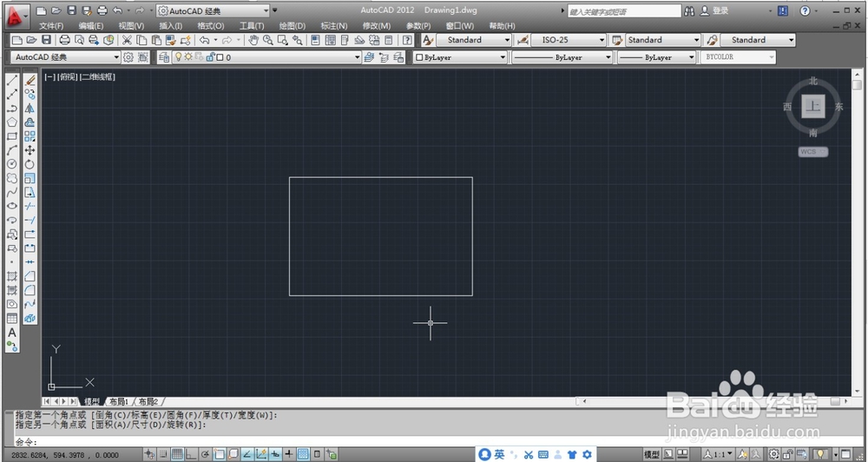Select the Table tool
Screen dimensions: 868x462
pos(11,318)
